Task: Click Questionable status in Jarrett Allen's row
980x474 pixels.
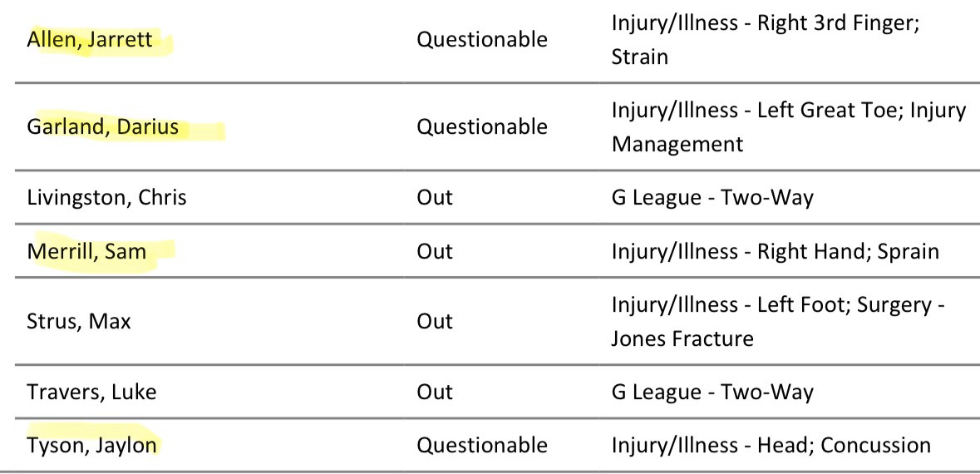Action: [x=481, y=40]
